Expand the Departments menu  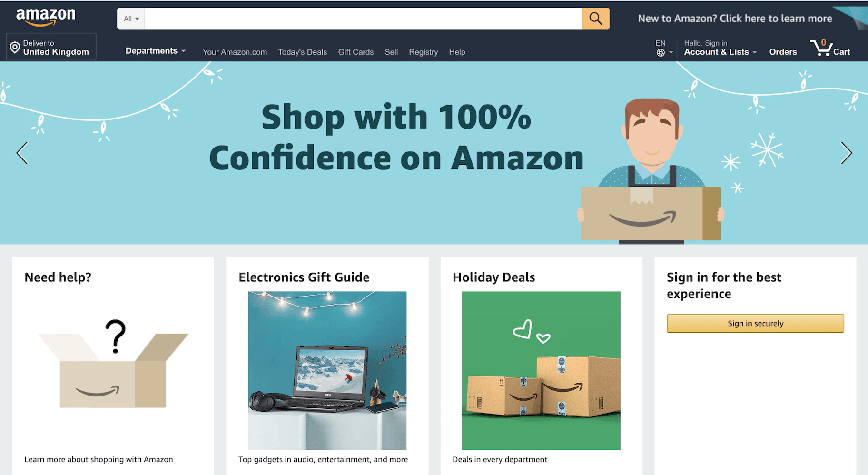pyautogui.click(x=155, y=51)
